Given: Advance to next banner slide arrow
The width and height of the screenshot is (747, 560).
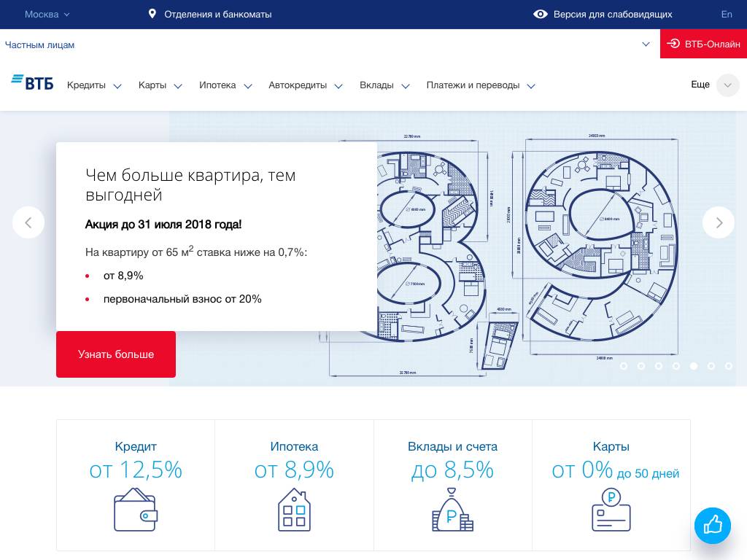Looking at the screenshot, I should pos(719,222).
